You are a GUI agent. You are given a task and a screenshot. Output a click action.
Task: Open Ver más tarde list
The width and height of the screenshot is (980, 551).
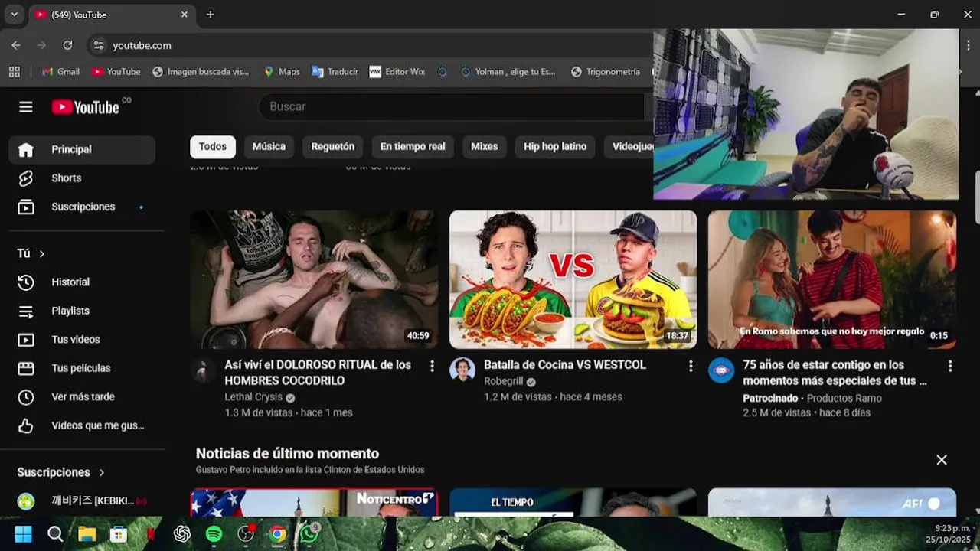click(x=82, y=396)
